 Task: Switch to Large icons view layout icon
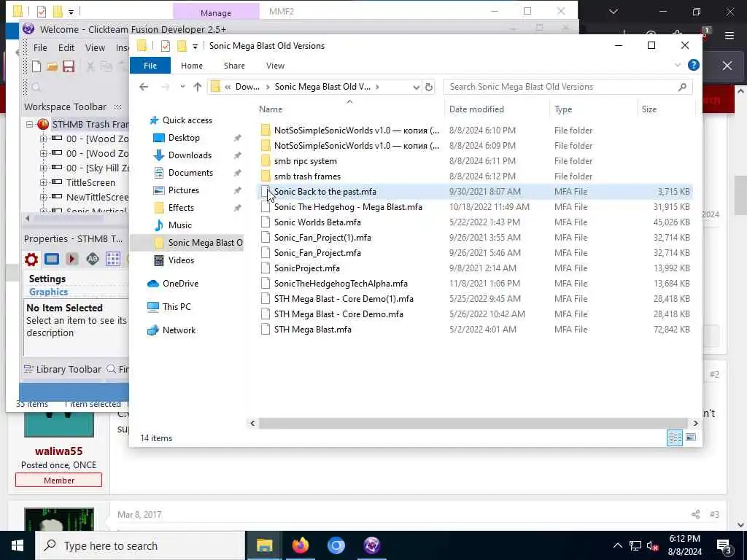coord(691,437)
